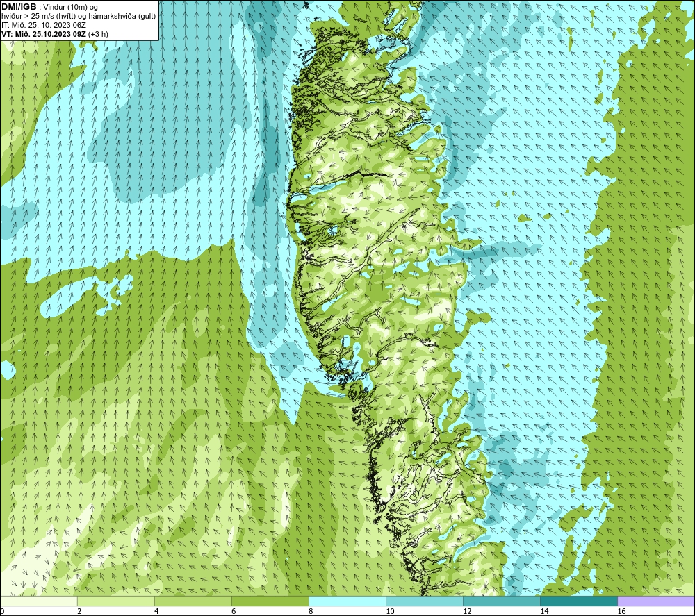Click the legend scale label '16'

tap(621, 612)
